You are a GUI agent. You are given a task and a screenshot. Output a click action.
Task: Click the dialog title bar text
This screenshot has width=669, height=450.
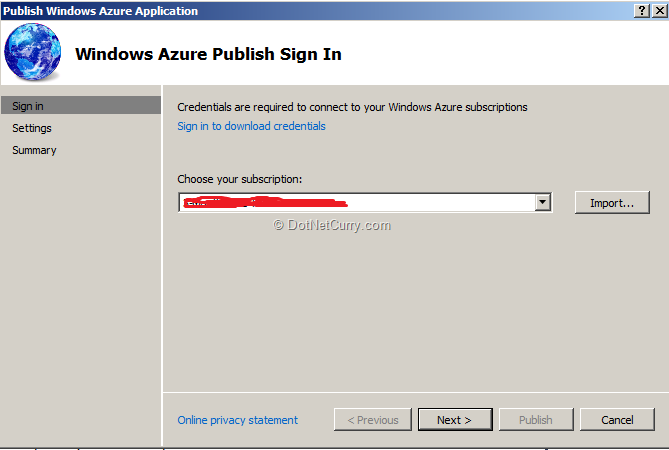pyautogui.click(x=100, y=10)
